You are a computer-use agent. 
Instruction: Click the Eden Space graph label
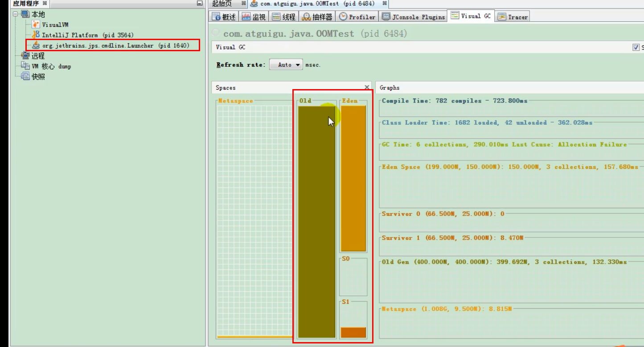pos(510,167)
